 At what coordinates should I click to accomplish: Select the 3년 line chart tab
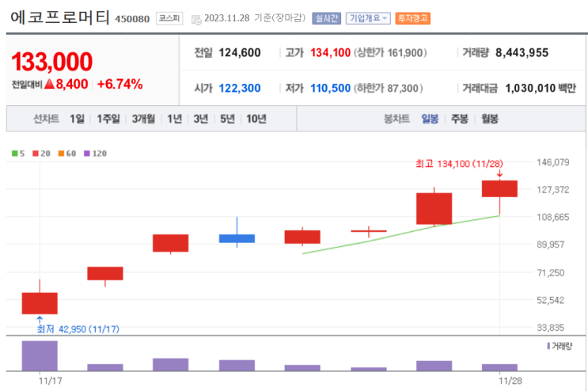coord(201,119)
